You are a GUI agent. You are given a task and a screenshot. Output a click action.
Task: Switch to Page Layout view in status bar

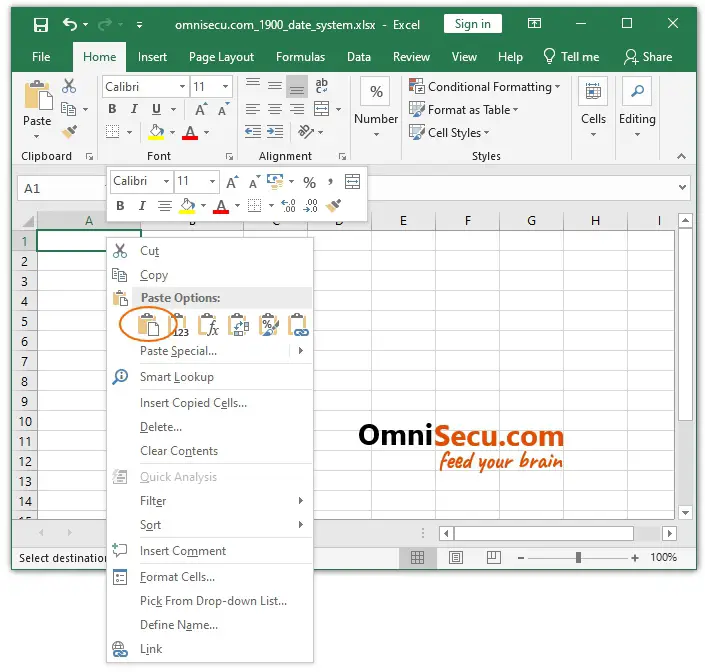(455, 558)
